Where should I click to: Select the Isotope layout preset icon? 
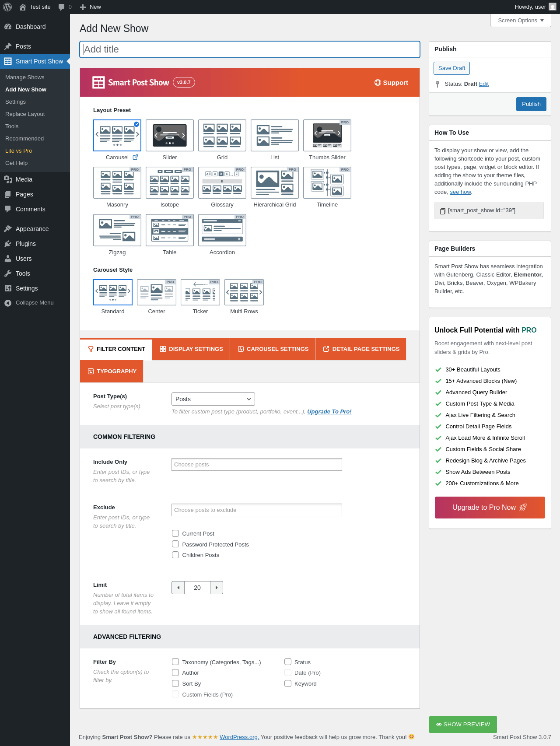(x=170, y=182)
